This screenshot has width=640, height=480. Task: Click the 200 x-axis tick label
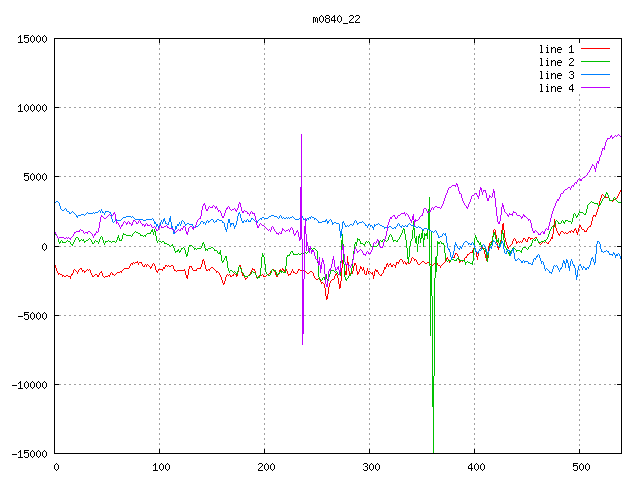[x=265, y=467]
